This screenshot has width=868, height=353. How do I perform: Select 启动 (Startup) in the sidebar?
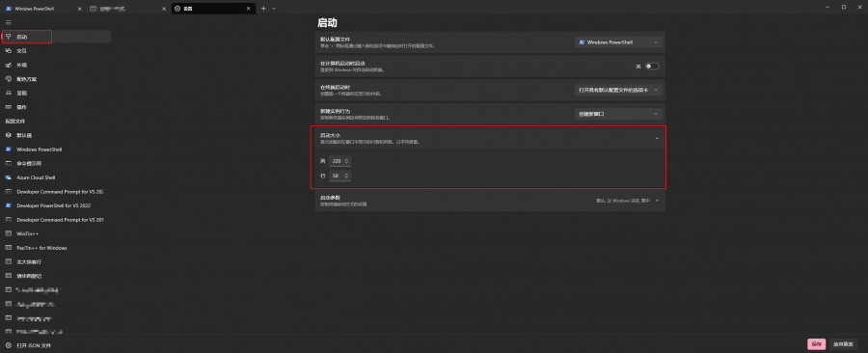56,37
